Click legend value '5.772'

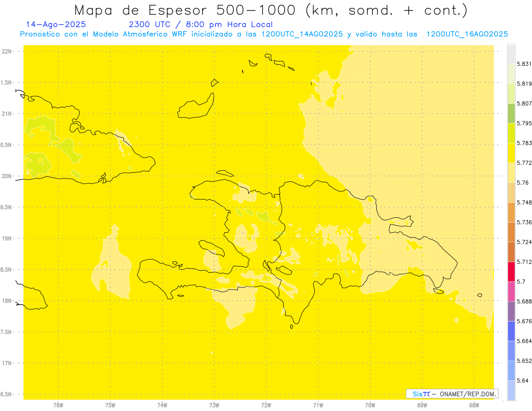click(x=524, y=163)
